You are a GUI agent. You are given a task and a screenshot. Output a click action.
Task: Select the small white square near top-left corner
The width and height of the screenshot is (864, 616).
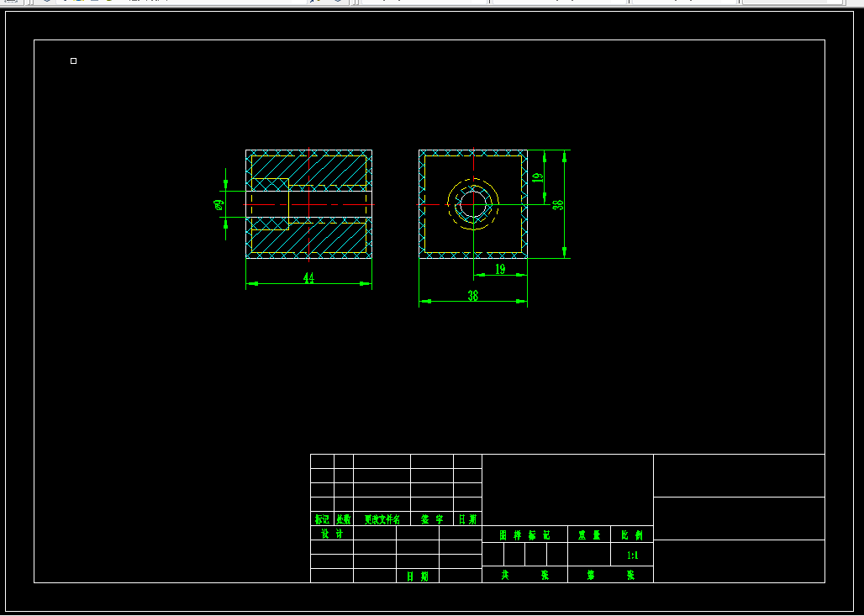[x=74, y=61]
